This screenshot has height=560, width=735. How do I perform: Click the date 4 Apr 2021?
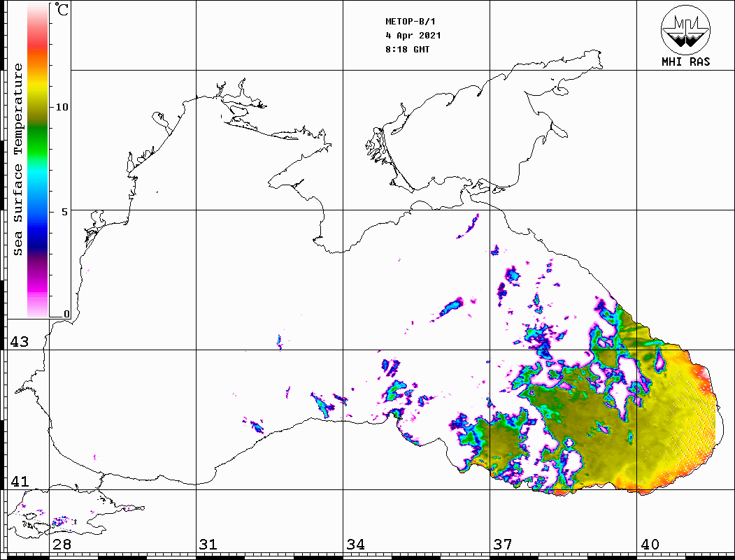(413, 36)
